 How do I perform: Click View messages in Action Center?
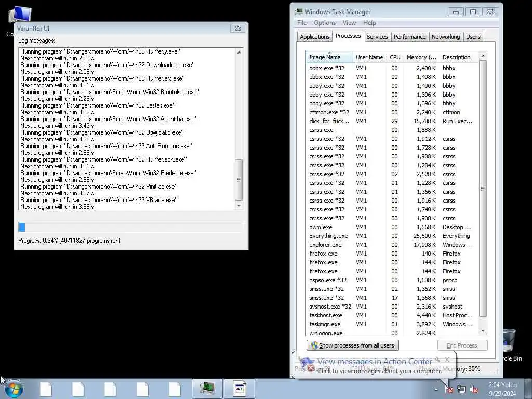[x=375, y=362]
